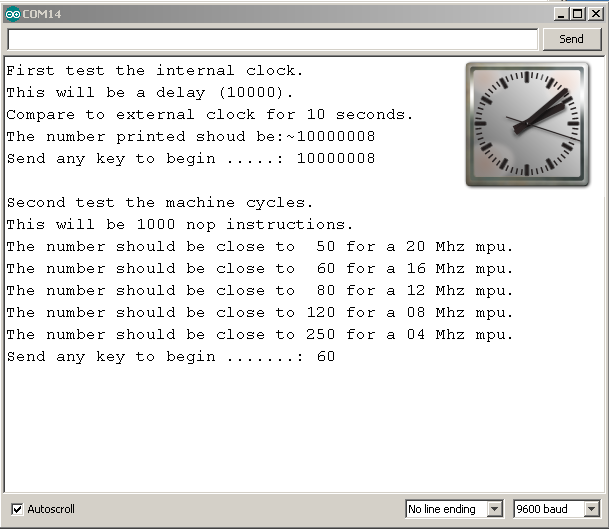Click the line 'Send any key to begin .....: 10000008'

pos(191,159)
